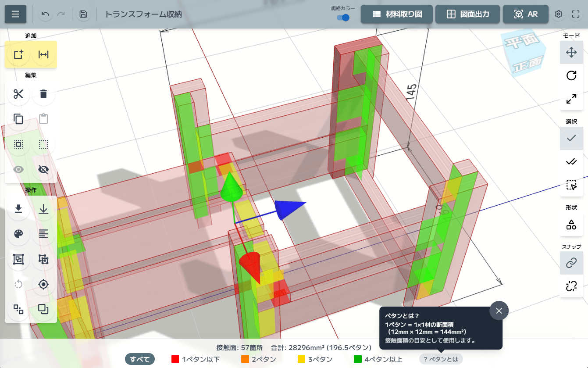
Task: Click the undo arrow icon
Action: click(x=45, y=14)
